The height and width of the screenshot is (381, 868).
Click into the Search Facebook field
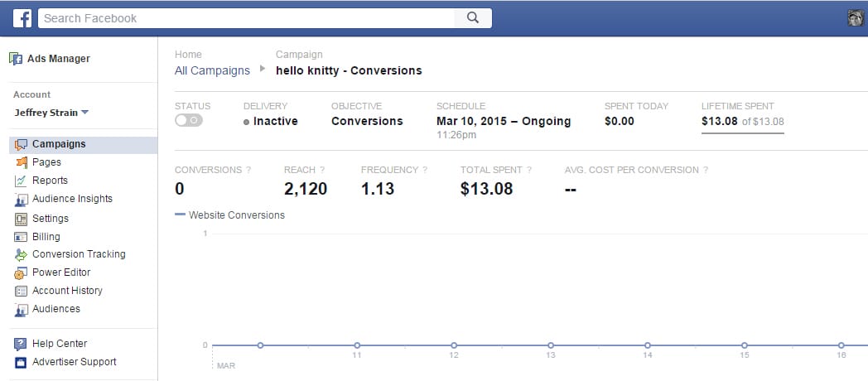coord(248,18)
